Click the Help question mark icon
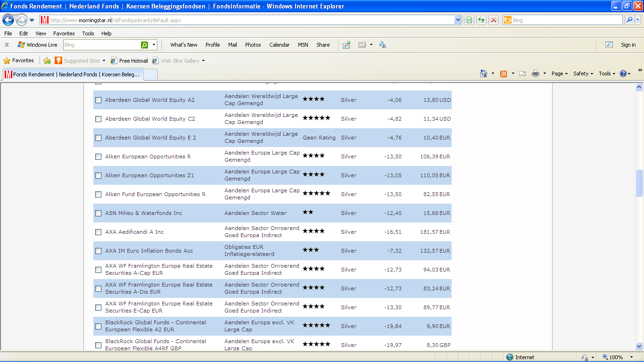This screenshot has width=644, height=362. [x=623, y=74]
